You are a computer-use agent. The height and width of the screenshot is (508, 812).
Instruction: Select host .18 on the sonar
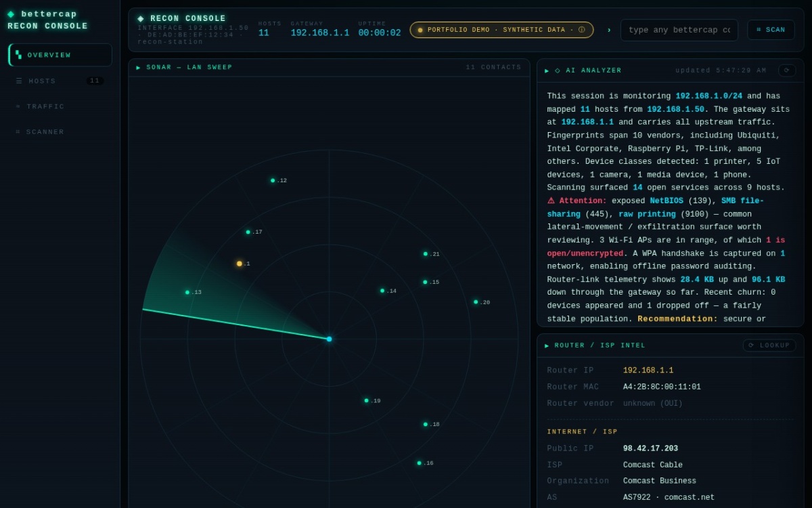click(426, 424)
